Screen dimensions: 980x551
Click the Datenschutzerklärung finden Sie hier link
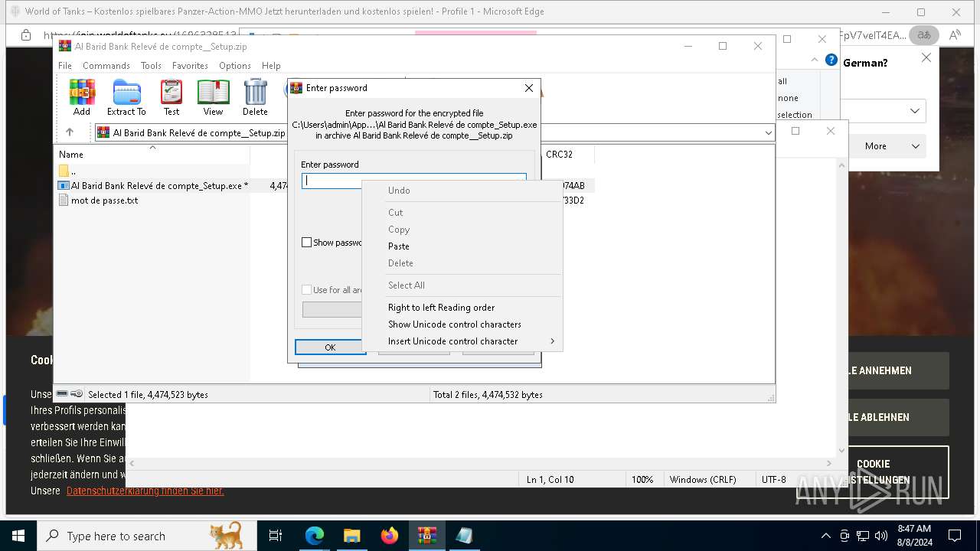145,491
